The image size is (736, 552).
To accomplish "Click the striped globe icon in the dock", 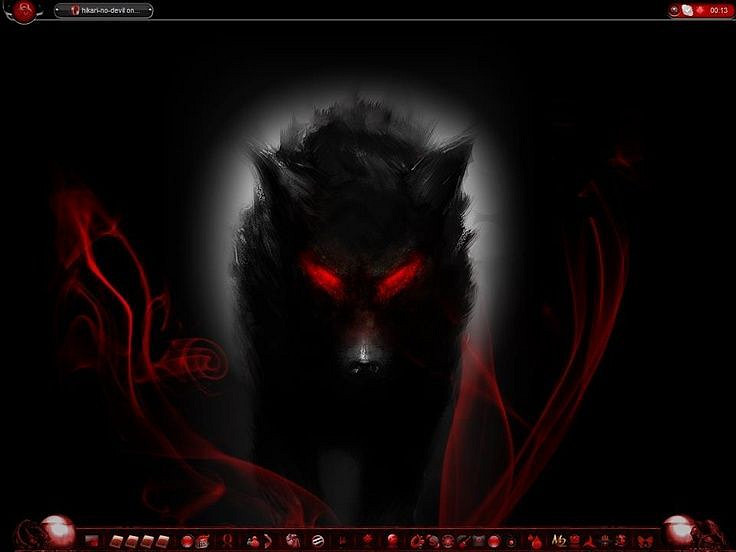I will [317, 541].
